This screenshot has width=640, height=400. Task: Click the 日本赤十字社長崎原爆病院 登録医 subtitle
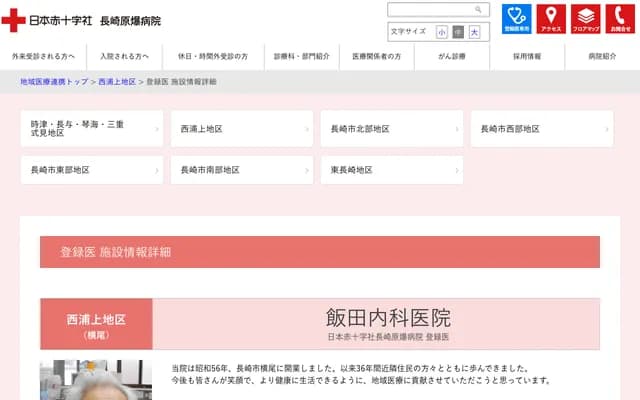coord(388,337)
